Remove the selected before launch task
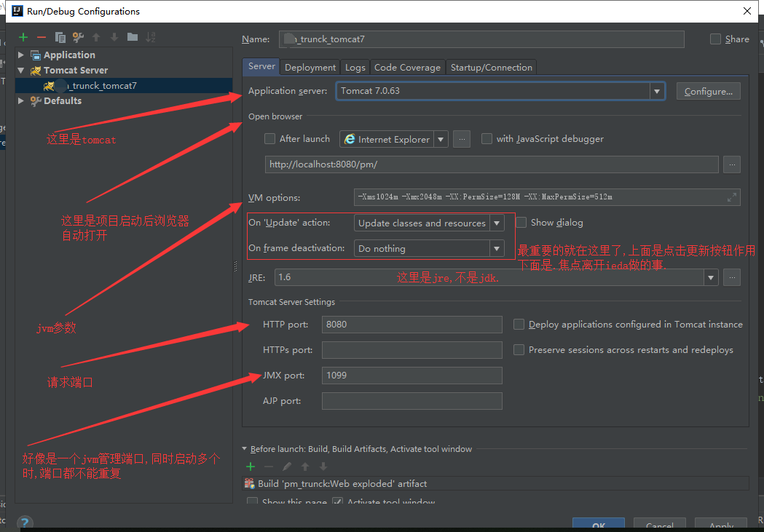 click(269, 467)
